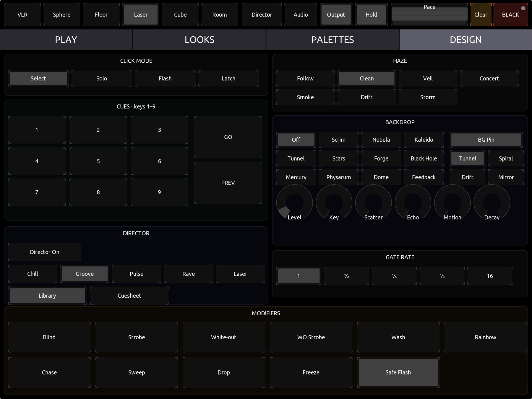
Task: Toggle the Cube group button
Action: click(x=180, y=14)
